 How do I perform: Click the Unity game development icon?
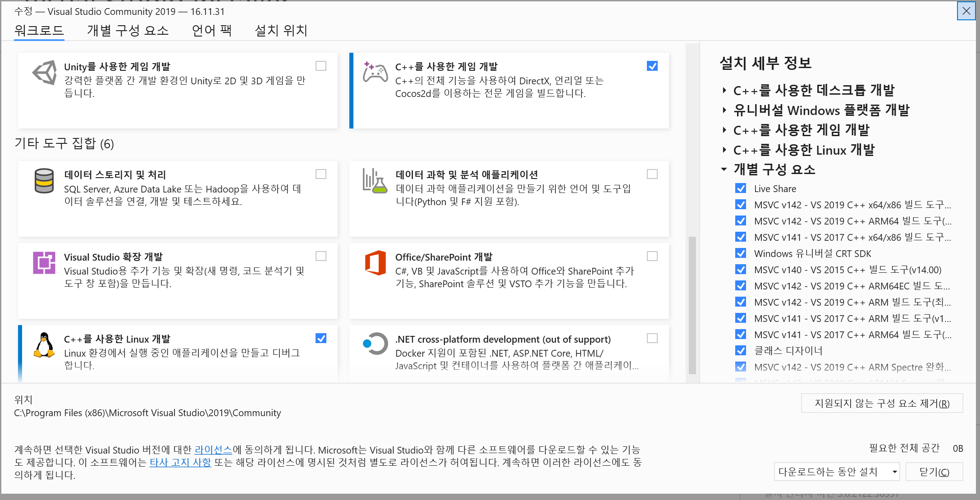click(x=45, y=73)
